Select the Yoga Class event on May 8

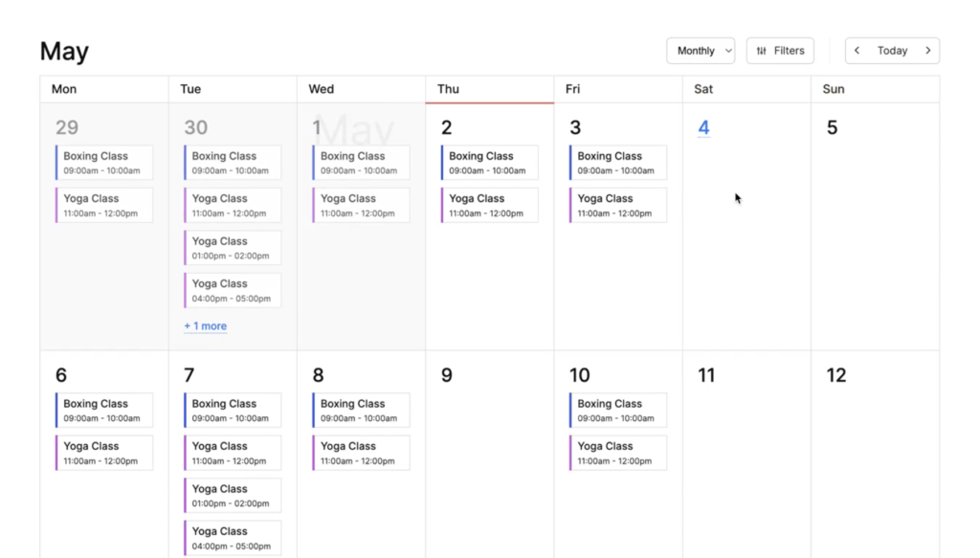coord(360,452)
